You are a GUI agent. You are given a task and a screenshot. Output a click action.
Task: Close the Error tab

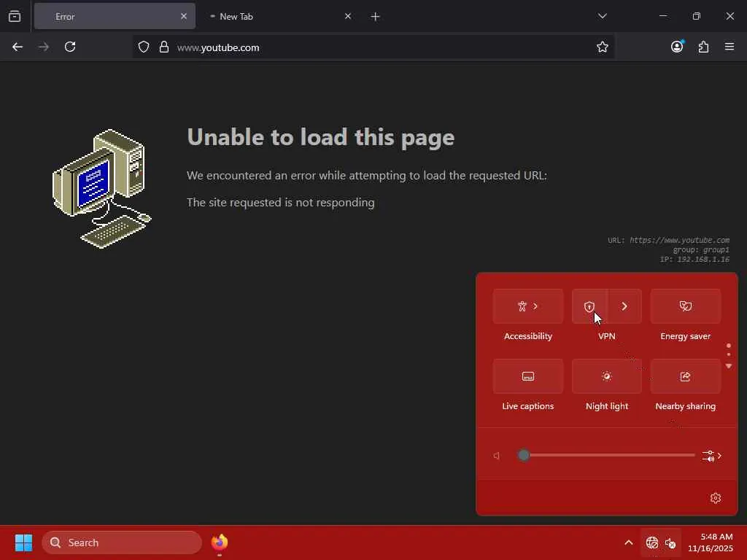pyautogui.click(x=184, y=16)
